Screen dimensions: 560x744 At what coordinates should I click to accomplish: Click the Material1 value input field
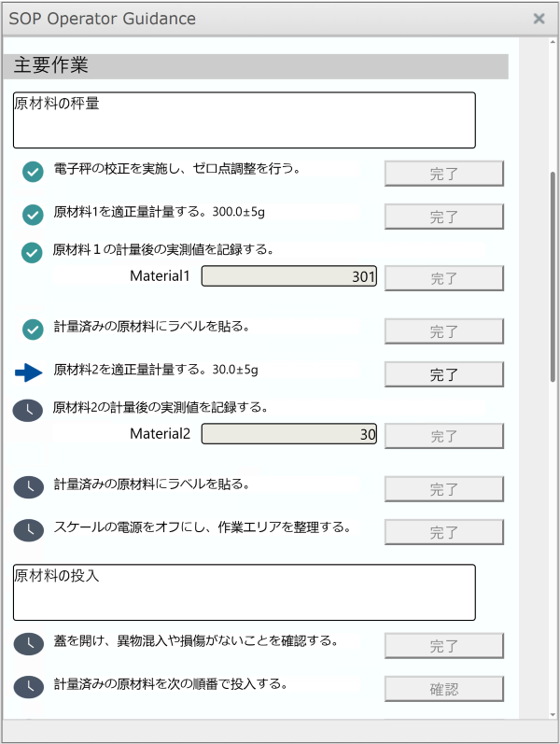click(x=289, y=276)
